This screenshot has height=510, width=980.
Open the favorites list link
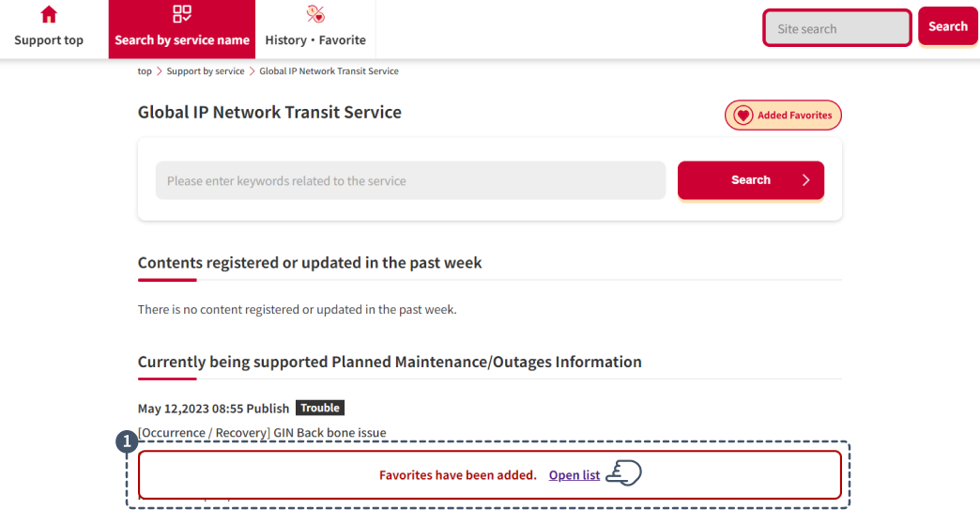pyautogui.click(x=574, y=475)
